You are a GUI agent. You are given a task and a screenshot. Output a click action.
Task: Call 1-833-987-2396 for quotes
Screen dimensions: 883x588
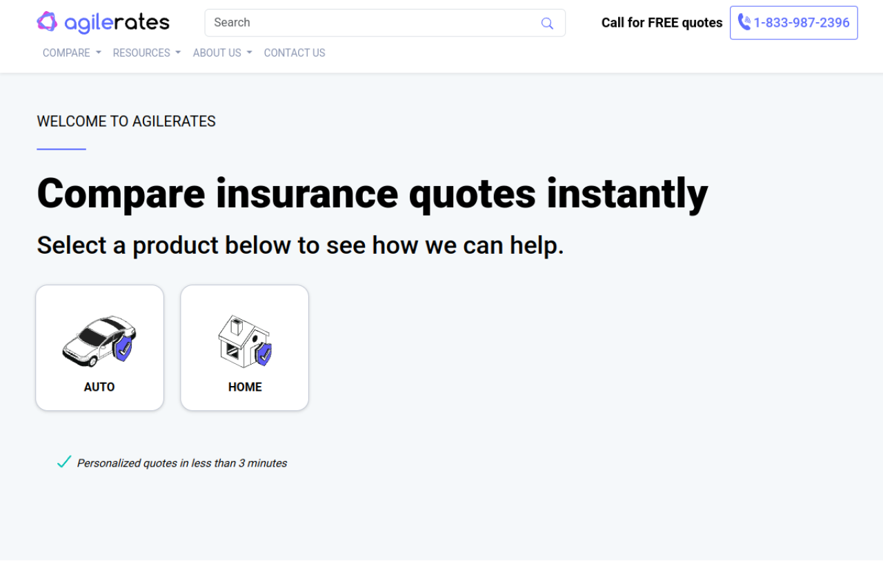(x=794, y=23)
